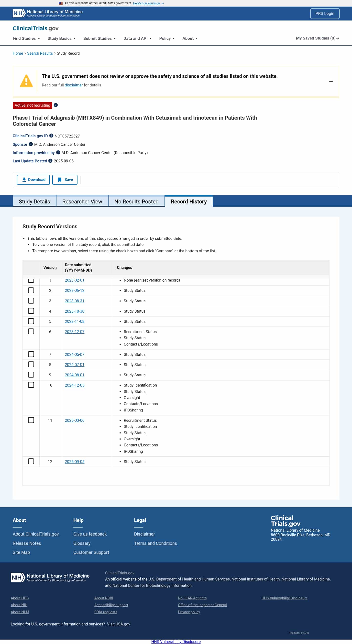
Task: Open the Researcher View tab
Action: pos(82,201)
